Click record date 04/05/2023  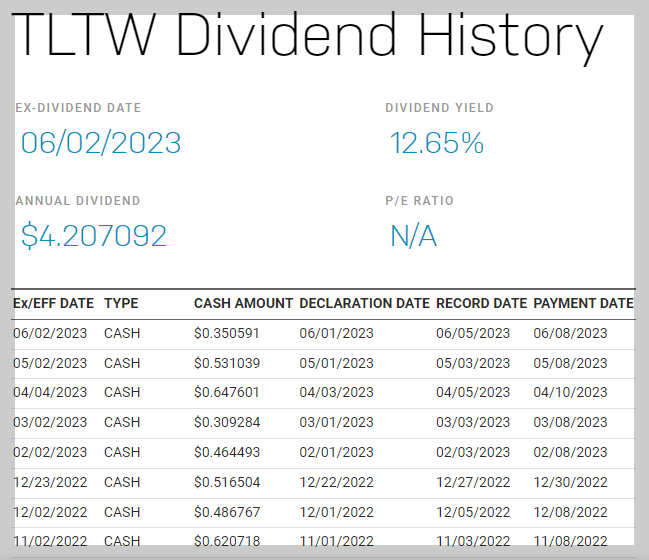coord(473,392)
